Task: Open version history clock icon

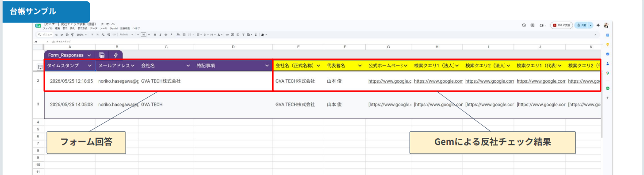Action: pyautogui.click(x=524, y=25)
